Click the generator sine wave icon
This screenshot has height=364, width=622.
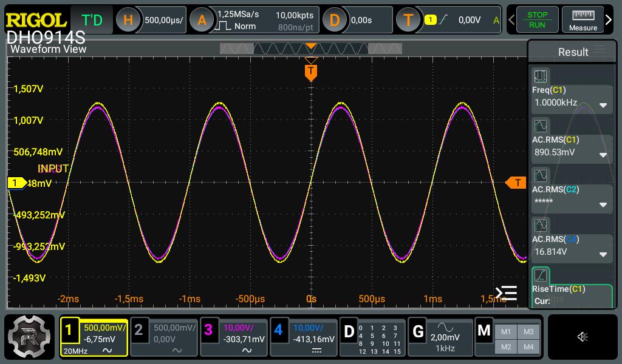[x=445, y=327]
